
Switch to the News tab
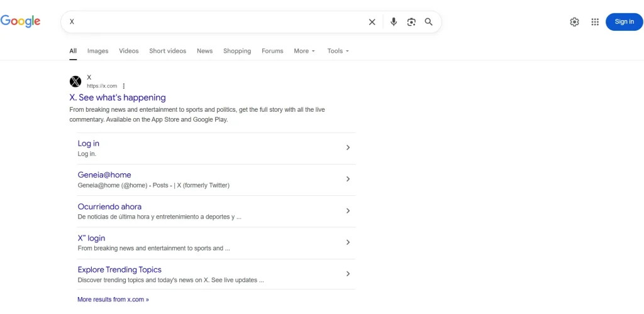coord(204,51)
